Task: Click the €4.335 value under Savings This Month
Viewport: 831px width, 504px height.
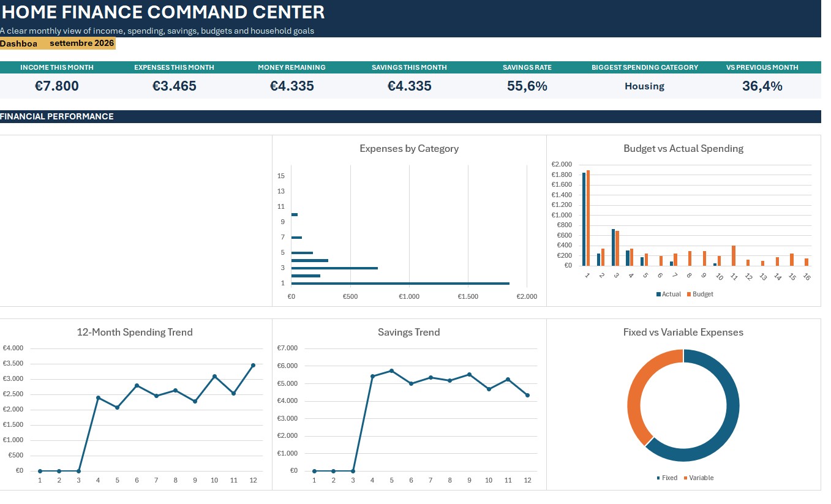Action: point(410,86)
